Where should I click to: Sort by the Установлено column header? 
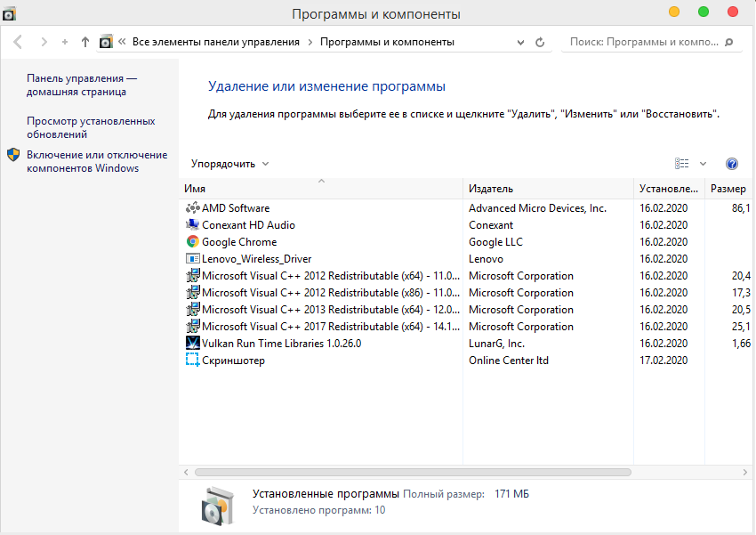(x=669, y=189)
